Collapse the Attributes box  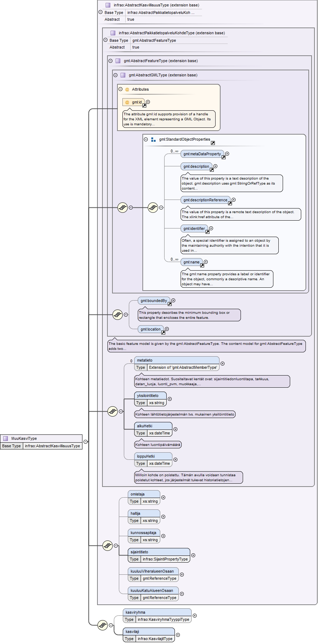coord(121,89)
